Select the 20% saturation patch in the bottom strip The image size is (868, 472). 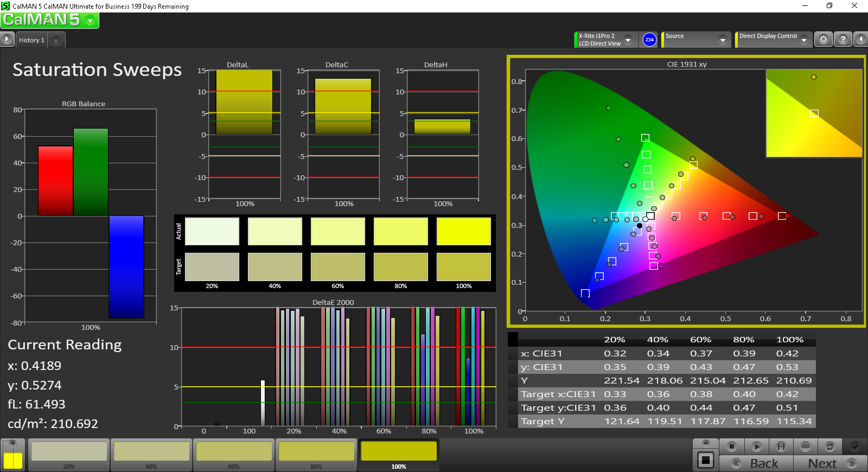(x=69, y=455)
